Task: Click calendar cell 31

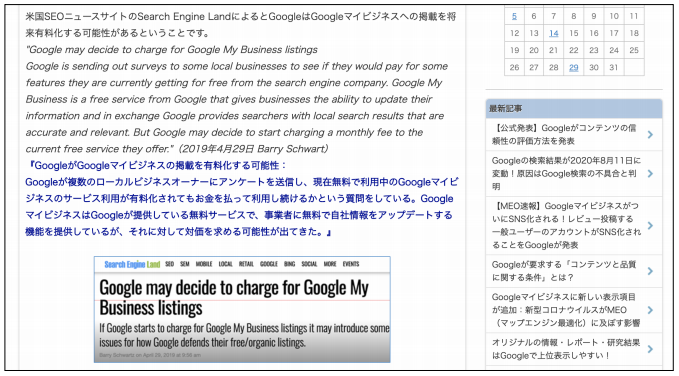Action: pos(613,68)
